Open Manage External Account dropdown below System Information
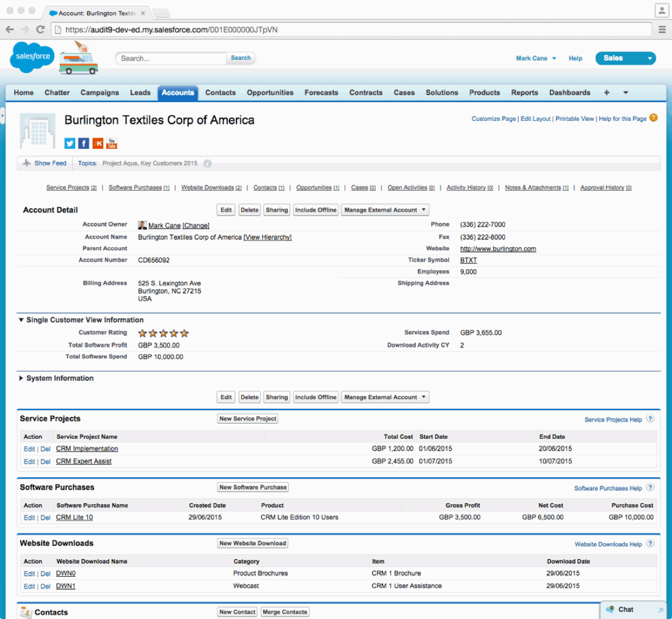Screen dimensions: 672x619 (x=385, y=397)
